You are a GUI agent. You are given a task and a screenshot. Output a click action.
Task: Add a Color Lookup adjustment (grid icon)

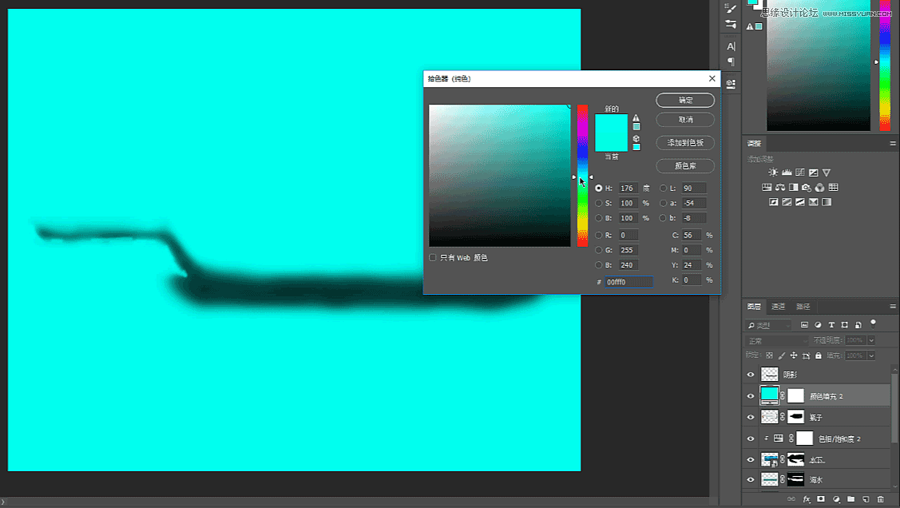pos(833,187)
